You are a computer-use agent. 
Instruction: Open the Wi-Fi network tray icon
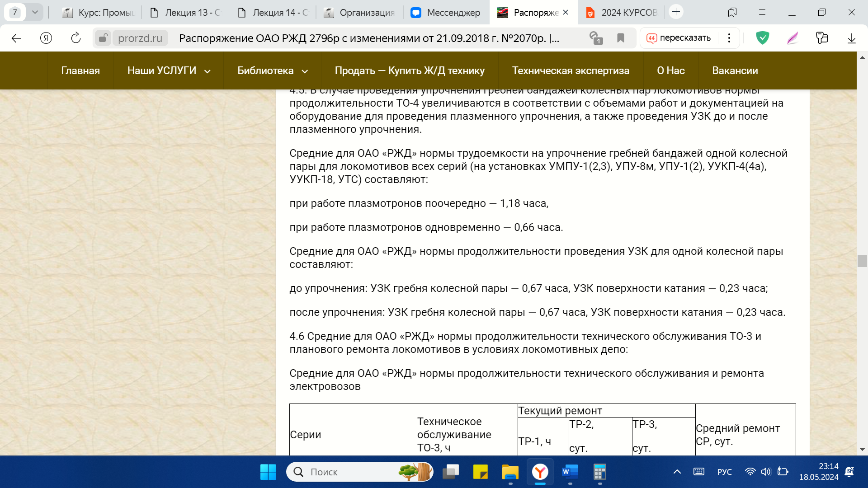[750, 472]
